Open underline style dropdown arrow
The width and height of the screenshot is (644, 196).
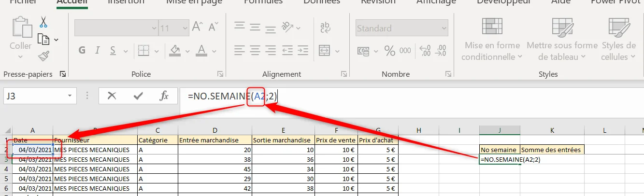[x=126, y=51]
